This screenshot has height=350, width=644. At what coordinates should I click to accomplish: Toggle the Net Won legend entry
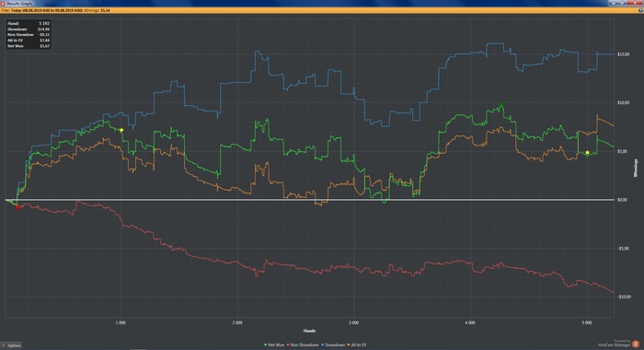(x=274, y=345)
